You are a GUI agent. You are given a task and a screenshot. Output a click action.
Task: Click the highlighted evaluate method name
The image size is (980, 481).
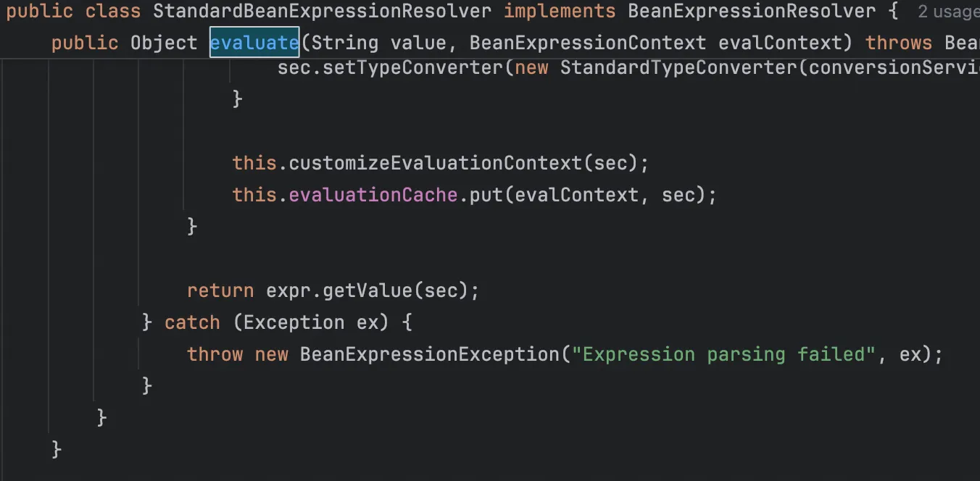coord(254,43)
